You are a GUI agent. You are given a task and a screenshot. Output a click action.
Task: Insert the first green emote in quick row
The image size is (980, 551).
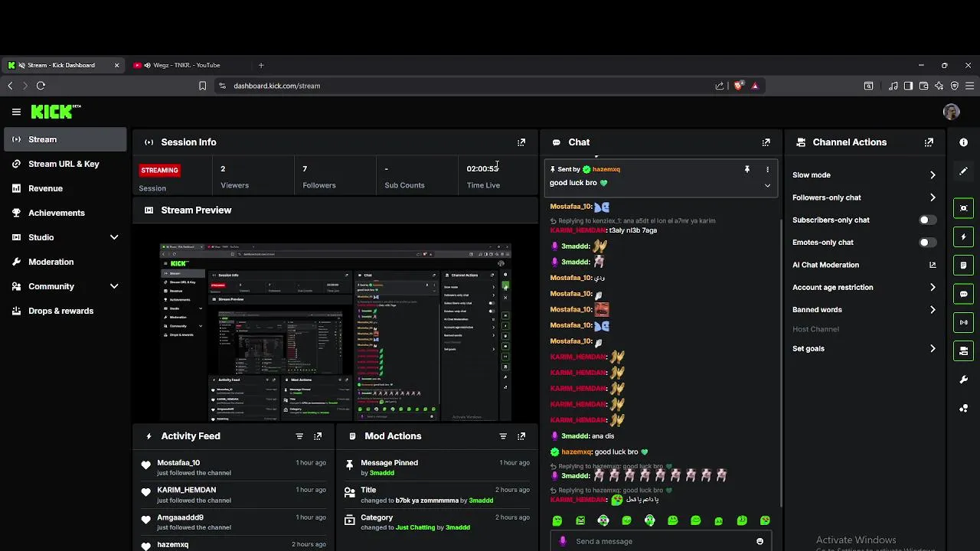coord(557,520)
